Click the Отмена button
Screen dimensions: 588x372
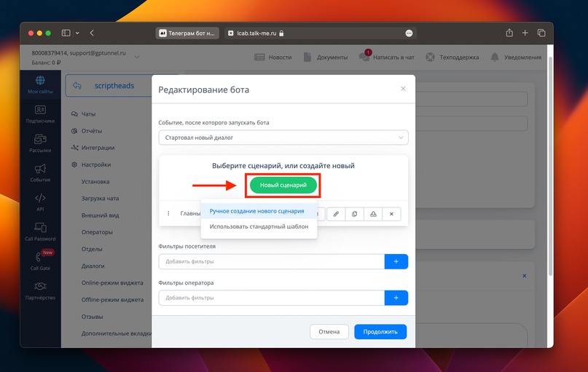[x=329, y=331]
